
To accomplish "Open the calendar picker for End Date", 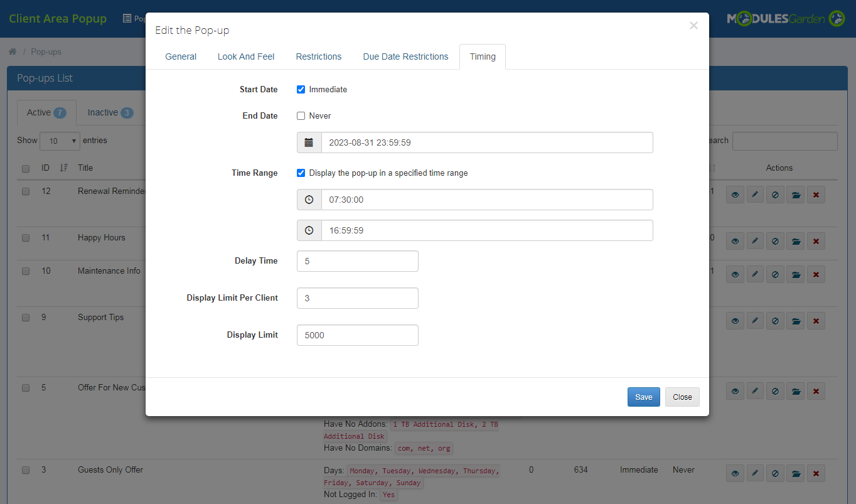I will [309, 142].
